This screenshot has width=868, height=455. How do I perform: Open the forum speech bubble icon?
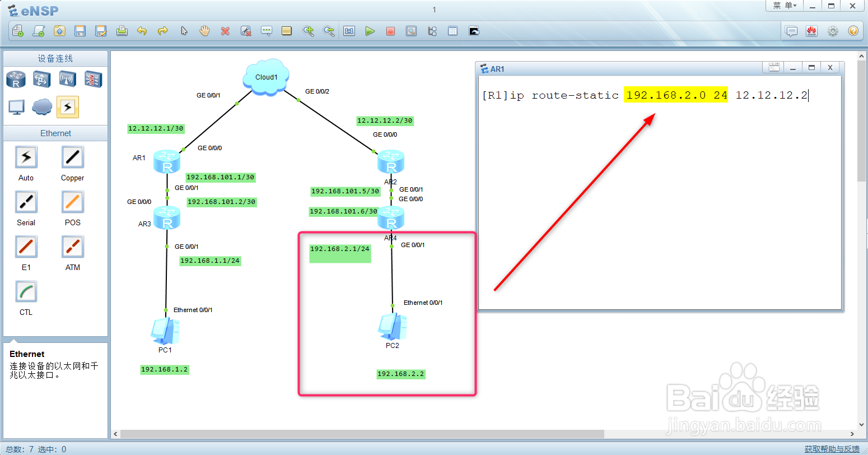(791, 31)
